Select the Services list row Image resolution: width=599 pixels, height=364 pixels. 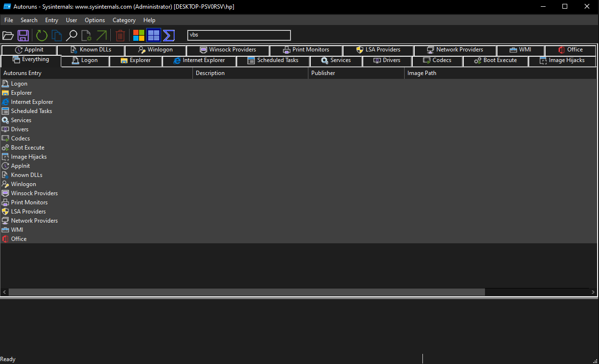[298, 120]
